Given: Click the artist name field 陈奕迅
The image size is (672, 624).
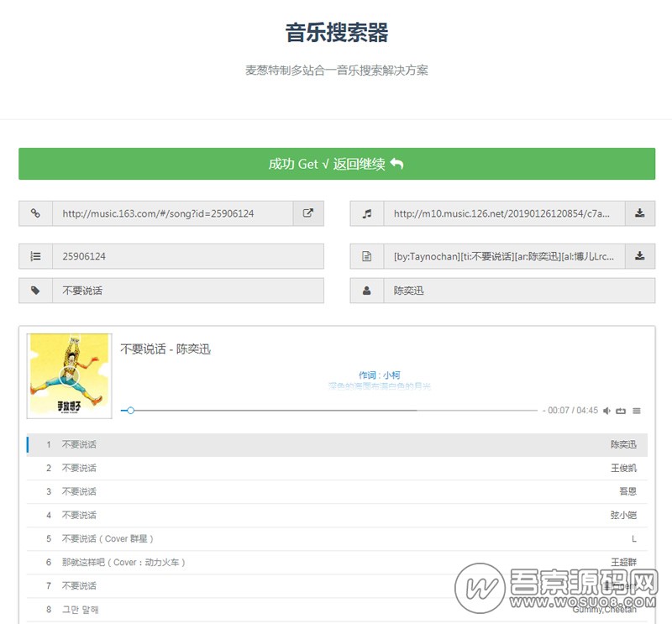Looking at the screenshot, I should tap(518, 290).
